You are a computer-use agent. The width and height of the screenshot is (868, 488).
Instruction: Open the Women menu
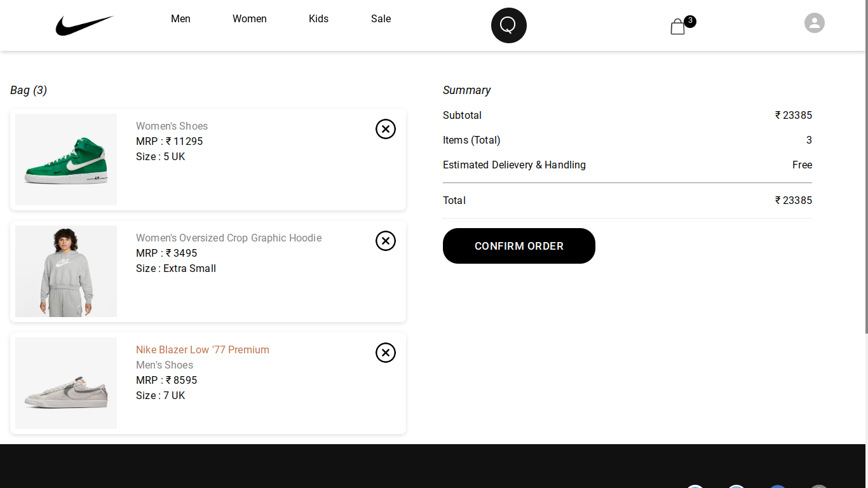(x=250, y=19)
